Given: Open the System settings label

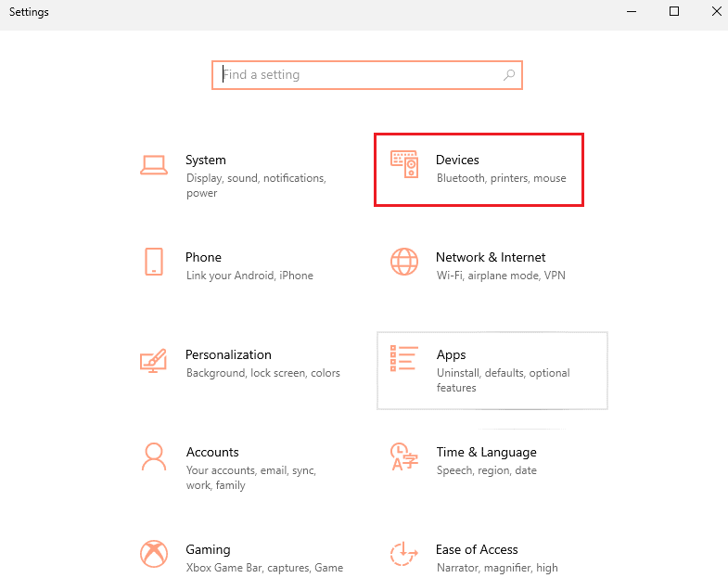Looking at the screenshot, I should [206, 161].
